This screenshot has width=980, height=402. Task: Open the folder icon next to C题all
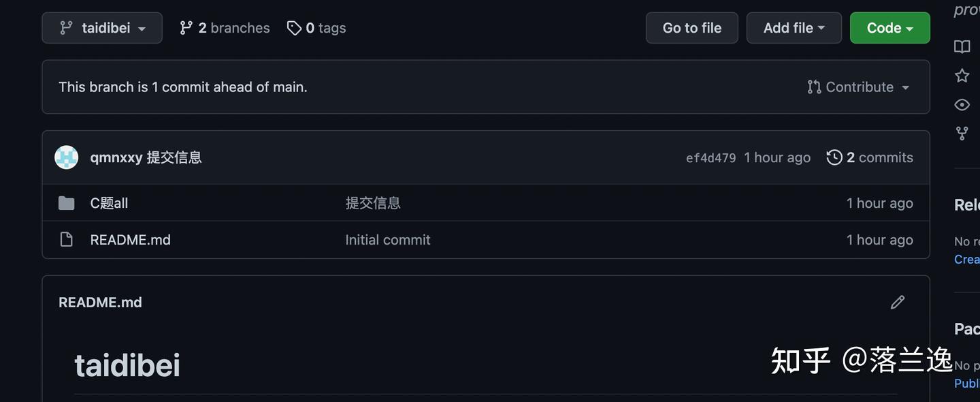click(66, 202)
